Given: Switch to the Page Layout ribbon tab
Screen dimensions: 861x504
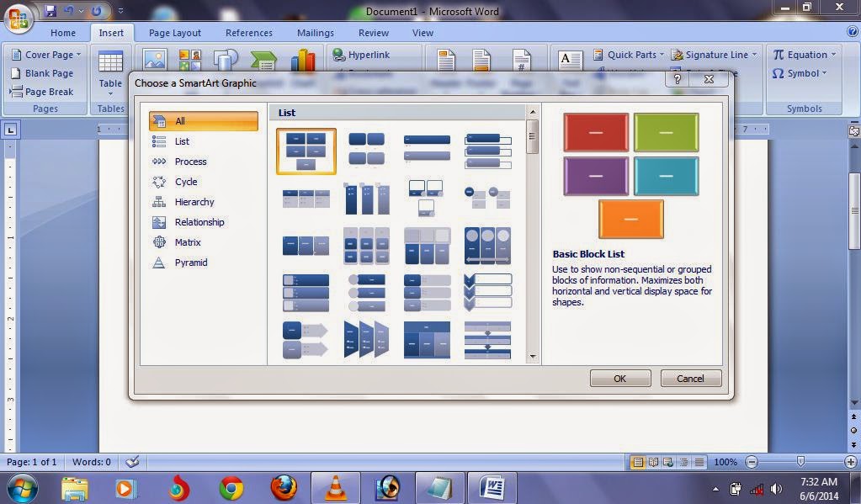Looking at the screenshot, I should click(173, 33).
